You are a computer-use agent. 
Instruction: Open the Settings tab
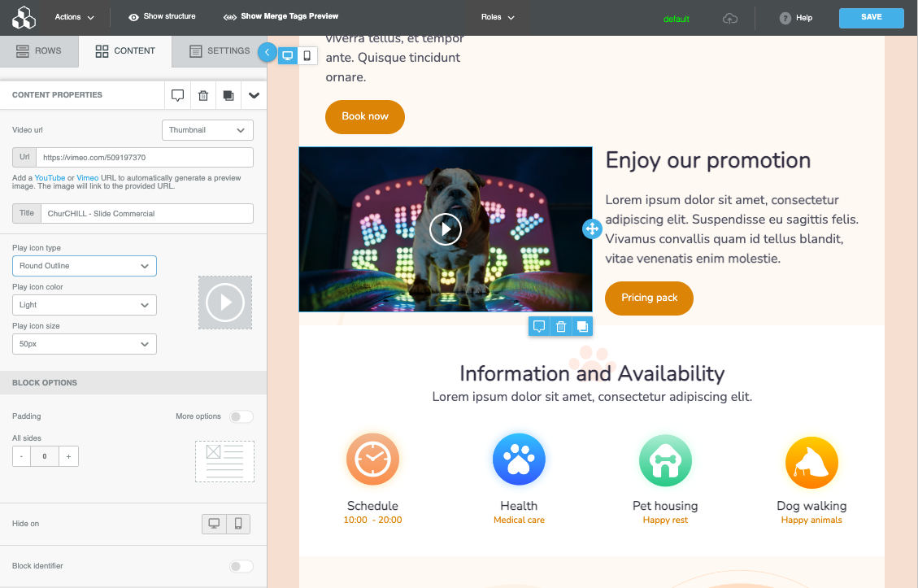220,50
